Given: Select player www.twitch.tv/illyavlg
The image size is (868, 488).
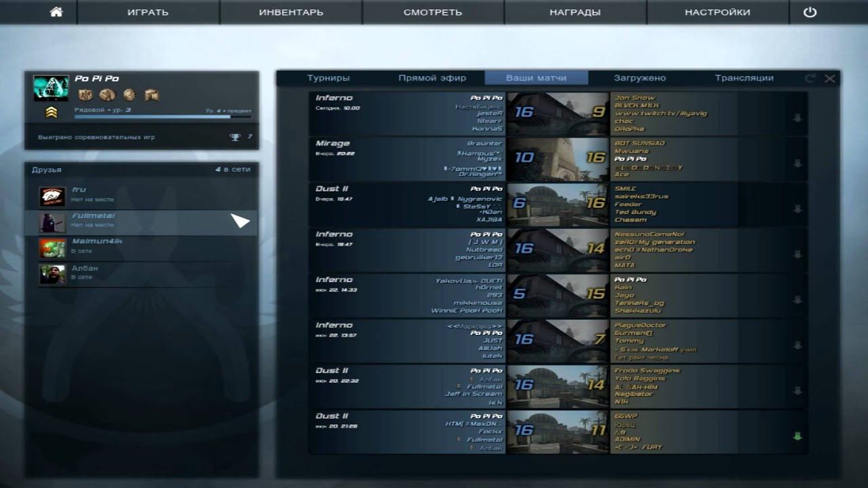Looking at the screenshot, I should pyautogui.click(x=660, y=113).
